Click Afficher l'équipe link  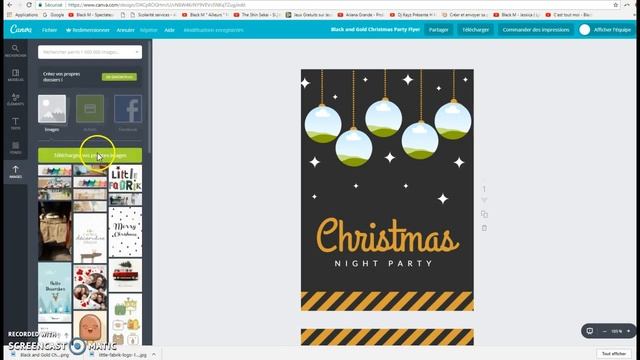[612, 30]
